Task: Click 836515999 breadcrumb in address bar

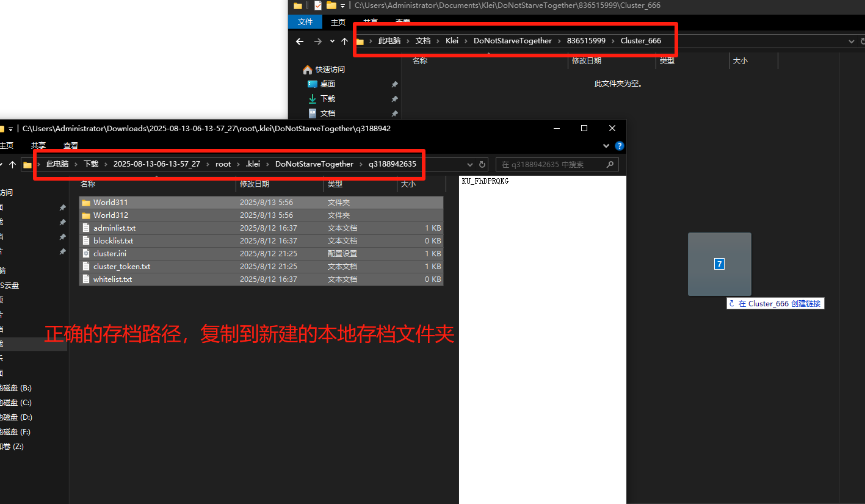Action: click(586, 41)
